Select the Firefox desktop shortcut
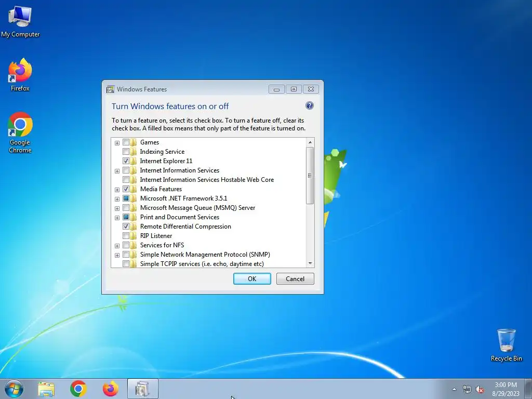The width and height of the screenshot is (532, 399). [20, 75]
